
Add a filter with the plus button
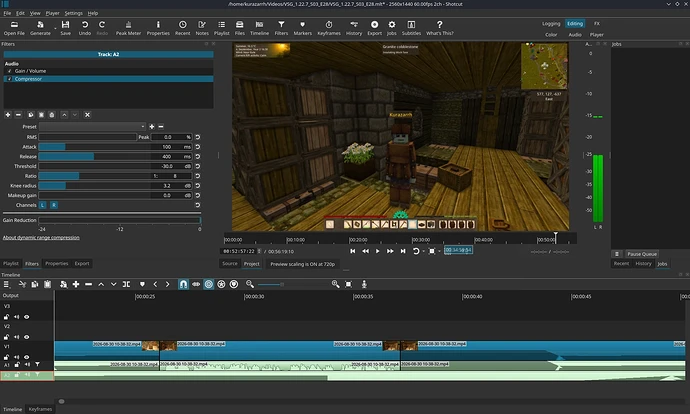(8, 115)
